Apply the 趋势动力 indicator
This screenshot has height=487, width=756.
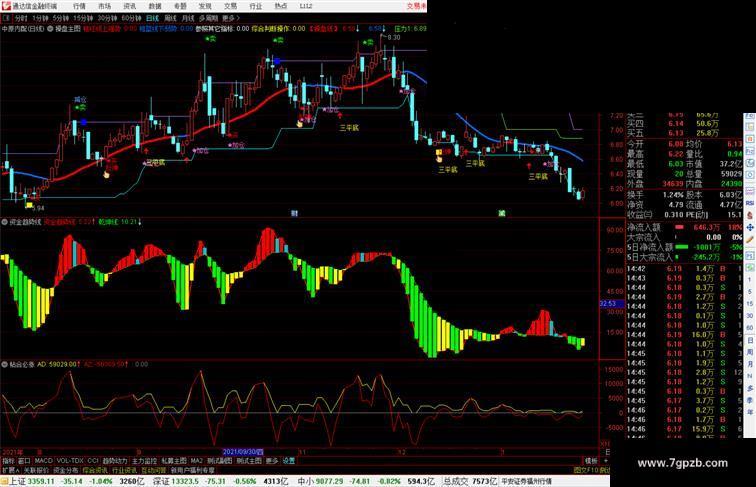click(x=115, y=461)
